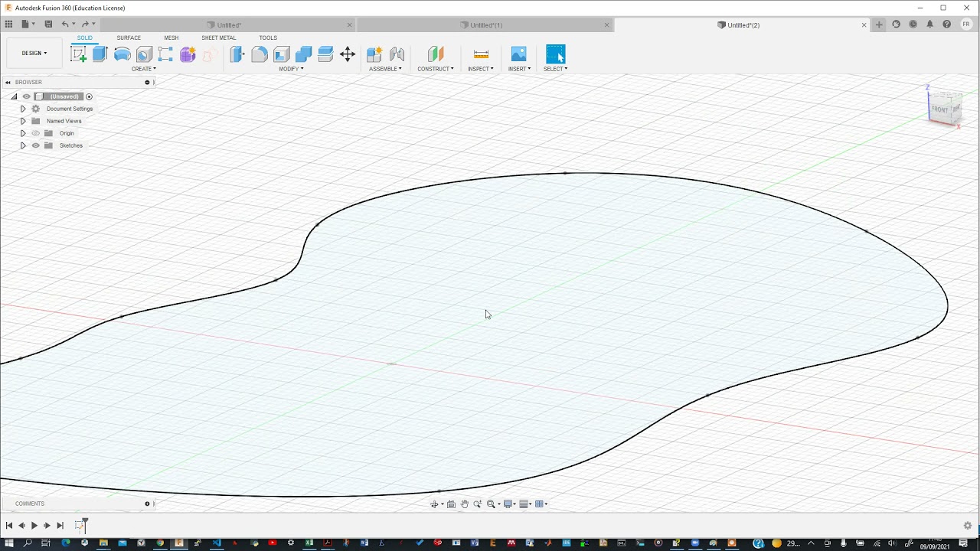Open the Help question mark icon
Screen dimensions: 980x551
(x=946, y=24)
